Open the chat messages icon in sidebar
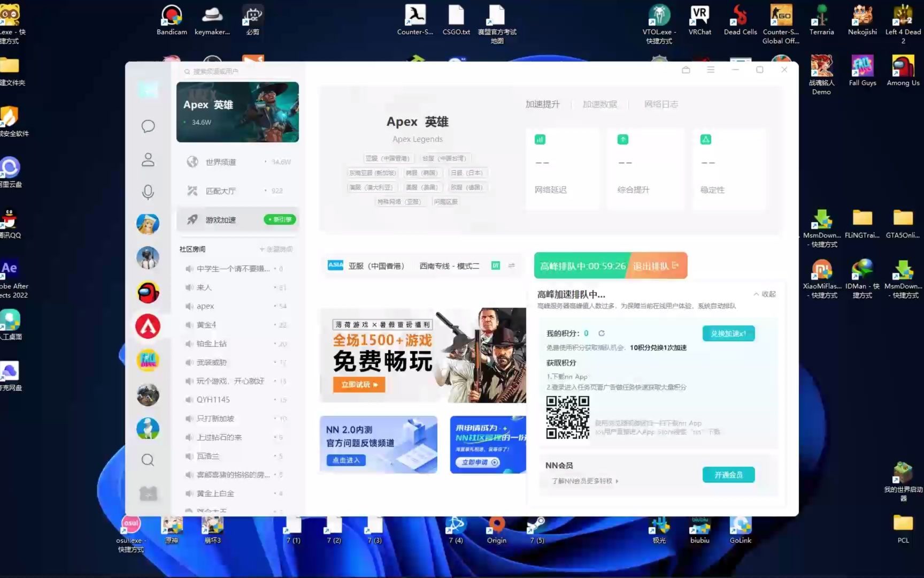The width and height of the screenshot is (924, 578). [x=148, y=126]
